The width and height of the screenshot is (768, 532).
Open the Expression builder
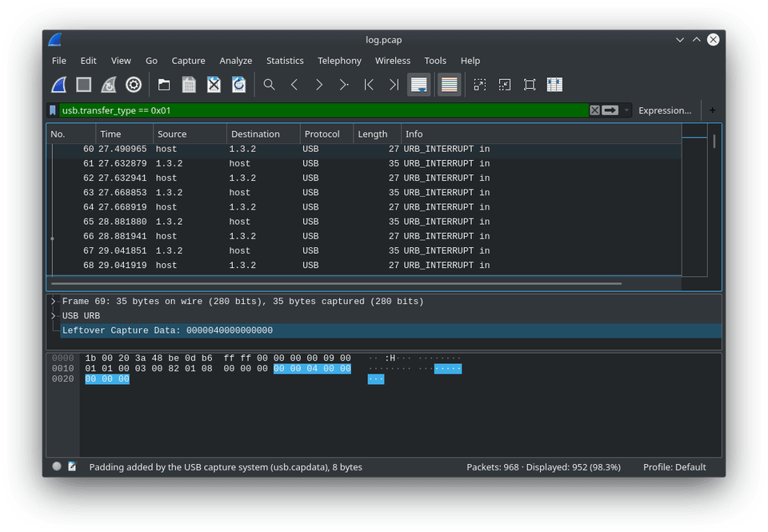click(x=665, y=110)
